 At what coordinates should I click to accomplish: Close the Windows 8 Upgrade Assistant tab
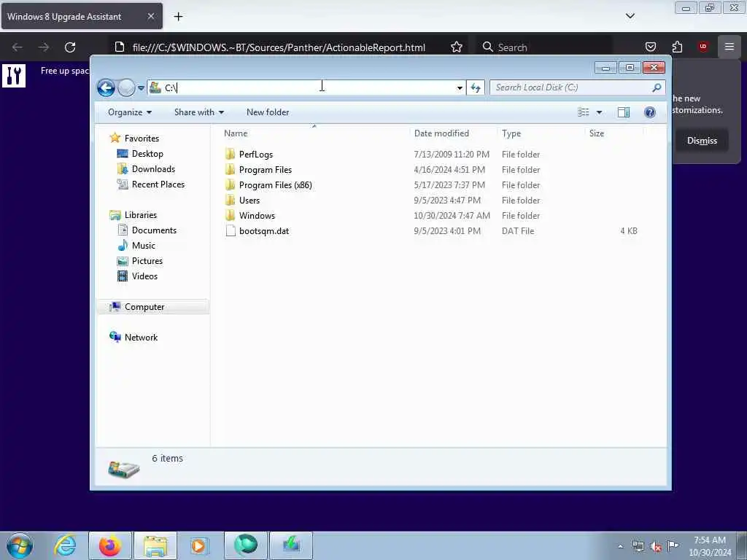pyautogui.click(x=150, y=16)
